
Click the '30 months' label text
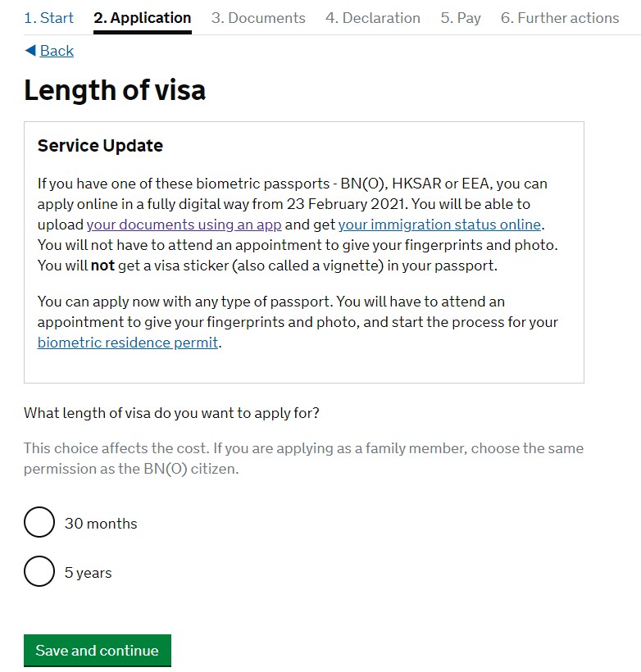coord(101,524)
